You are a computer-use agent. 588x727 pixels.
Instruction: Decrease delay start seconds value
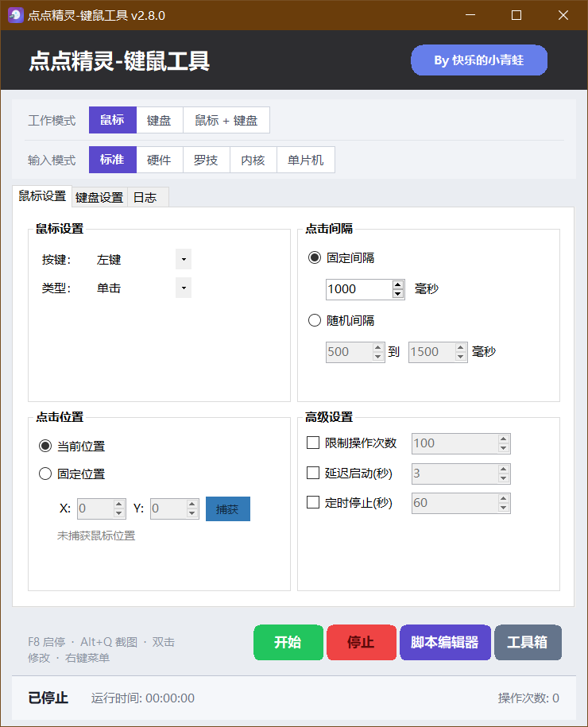pyautogui.click(x=504, y=478)
